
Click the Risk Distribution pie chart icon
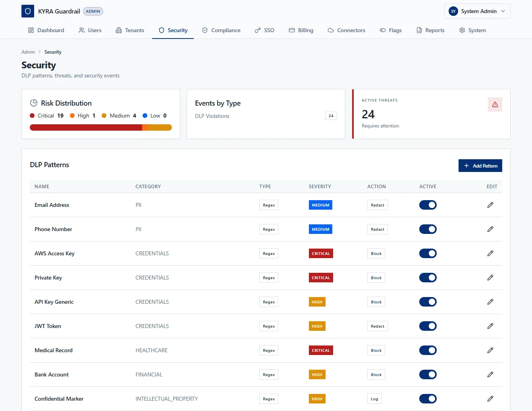(x=34, y=103)
